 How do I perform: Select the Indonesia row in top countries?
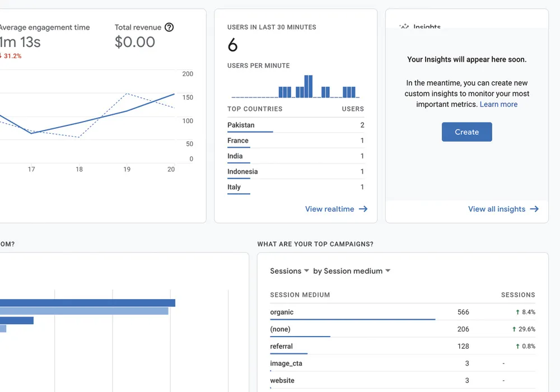[296, 172]
